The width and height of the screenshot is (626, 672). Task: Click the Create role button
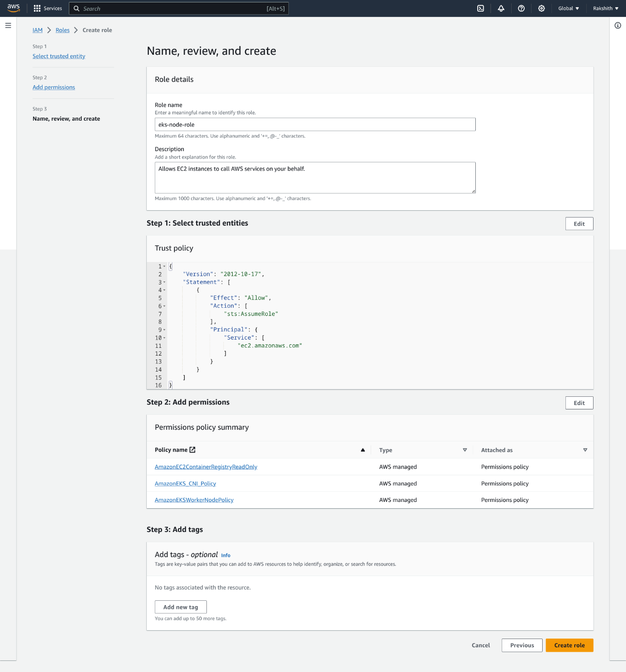[569, 645]
